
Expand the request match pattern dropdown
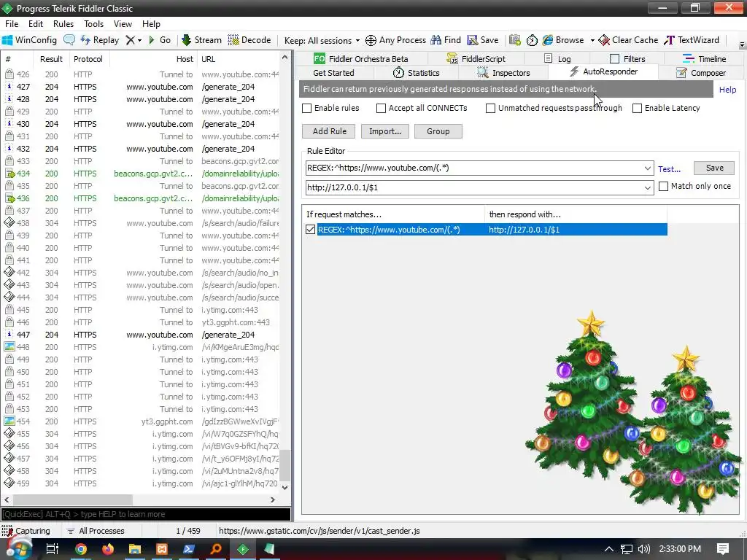pyautogui.click(x=648, y=168)
